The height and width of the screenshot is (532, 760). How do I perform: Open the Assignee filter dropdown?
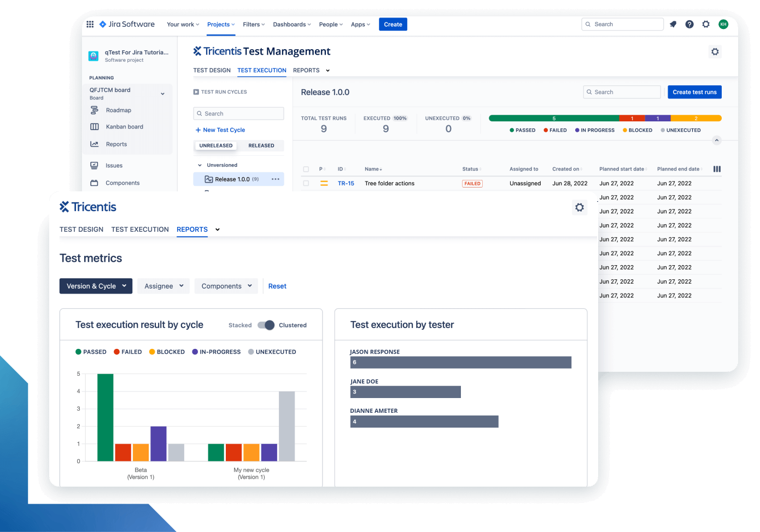pyautogui.click(x=163, y=286)
